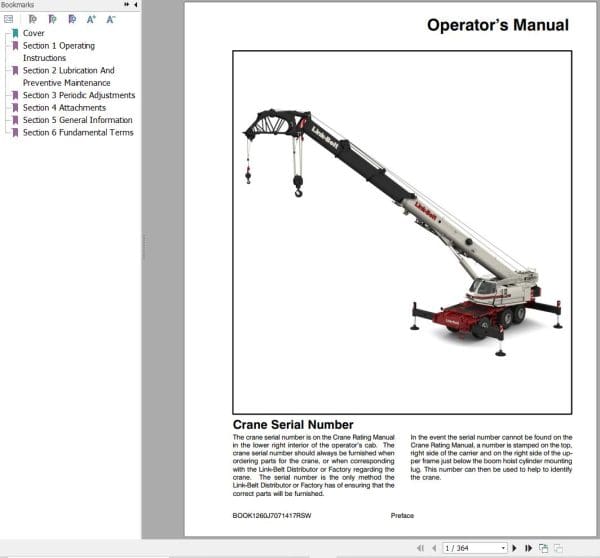This screenshot has height=558, width=600.
Task: Open the page number dropdown arrow
Action: coord(503,548)
